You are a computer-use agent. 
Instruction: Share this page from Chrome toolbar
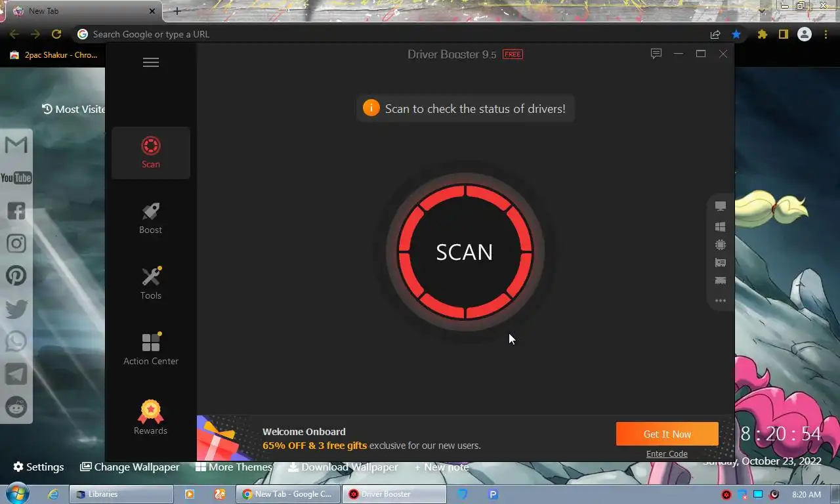point(715,34)
